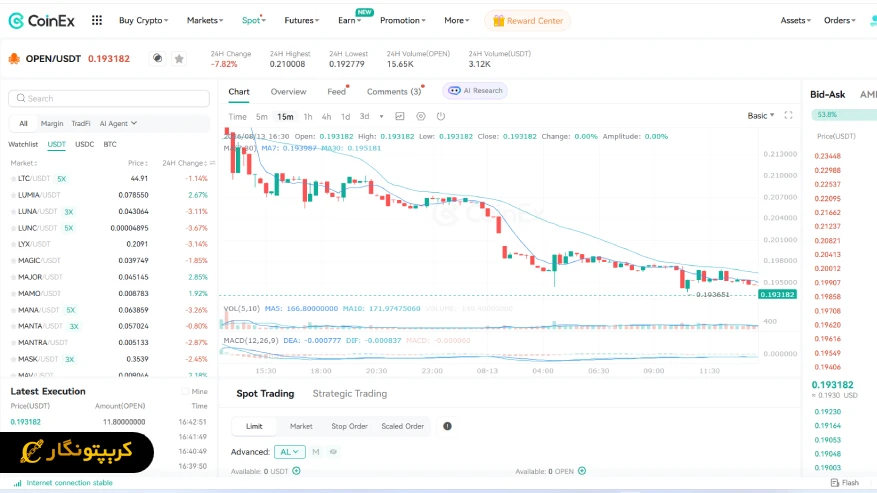Click the magnifier in the search box

[x=21, y=98]
